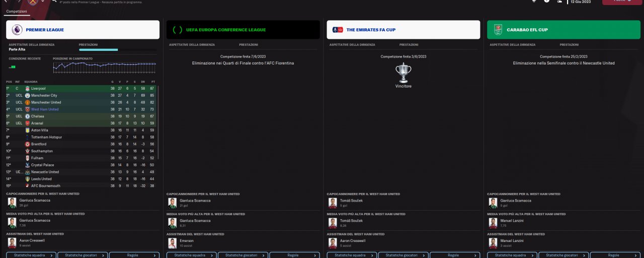
Task: Click Leeds United badge in table
Action: (27, 179)
